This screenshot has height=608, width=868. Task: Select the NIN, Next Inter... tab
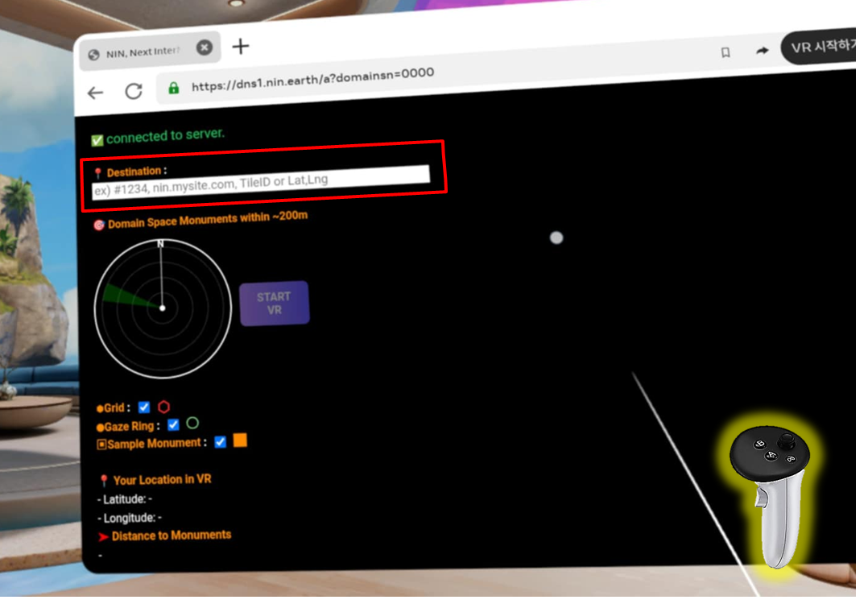pyautogui.click(x=143, y=52)
